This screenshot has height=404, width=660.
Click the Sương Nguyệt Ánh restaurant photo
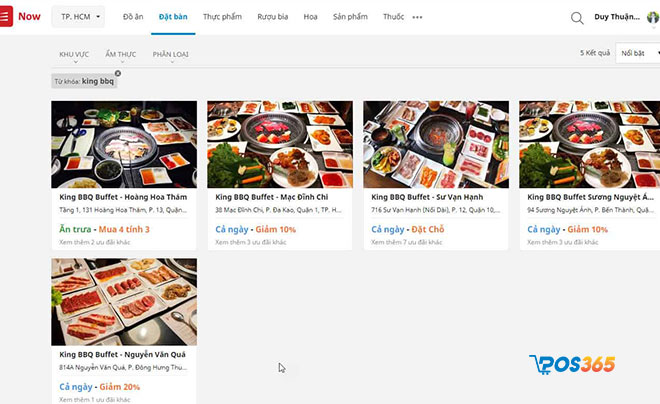[589, 144]
